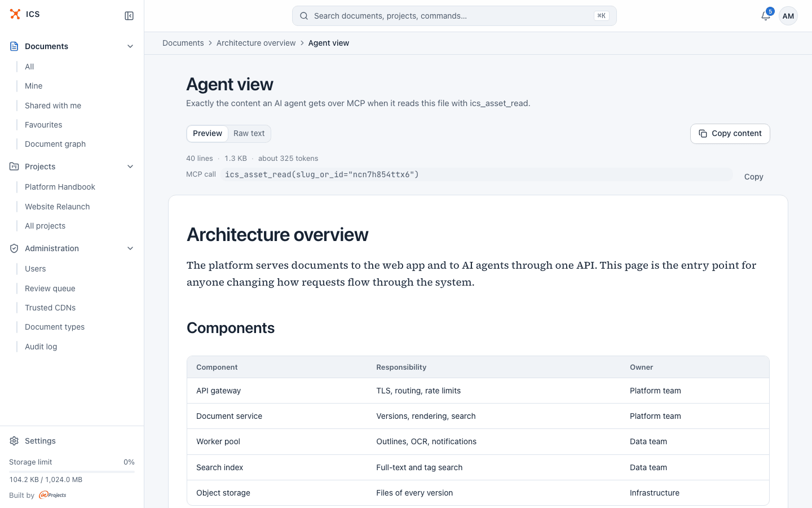The width and height of the screenshot is (812, 508).
Task: Switch to the Raw text tab
Action: [249, 134]
